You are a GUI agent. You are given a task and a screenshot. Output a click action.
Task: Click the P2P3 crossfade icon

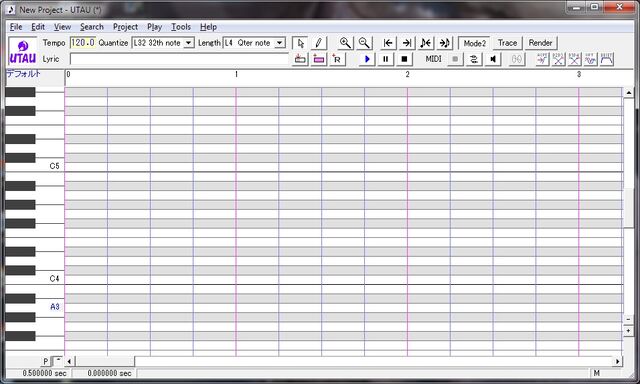click(558, 59)
